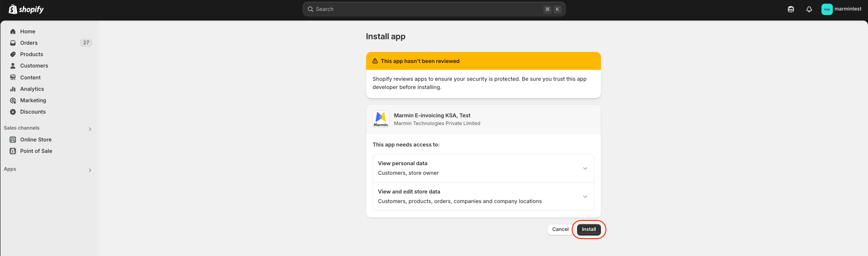Screen dimensions: 868x256
Task: Click the Customers person icon
Action: 13,66
